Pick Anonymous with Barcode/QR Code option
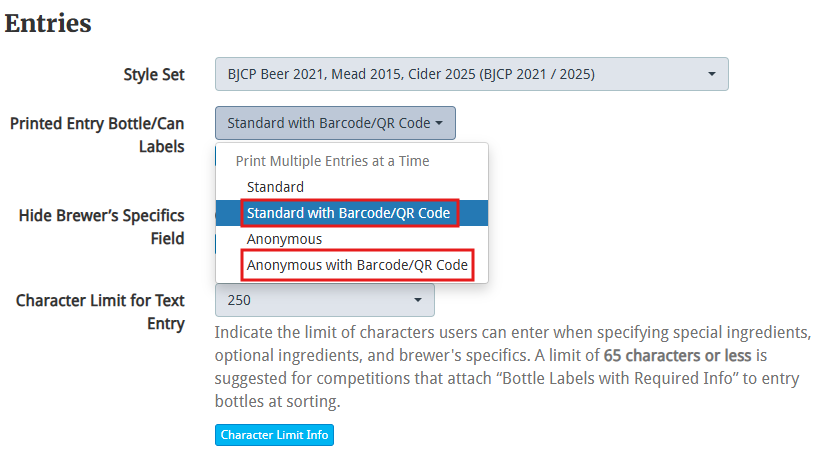Viewport: 826px width, 466px height. click(x=357, y=265)
